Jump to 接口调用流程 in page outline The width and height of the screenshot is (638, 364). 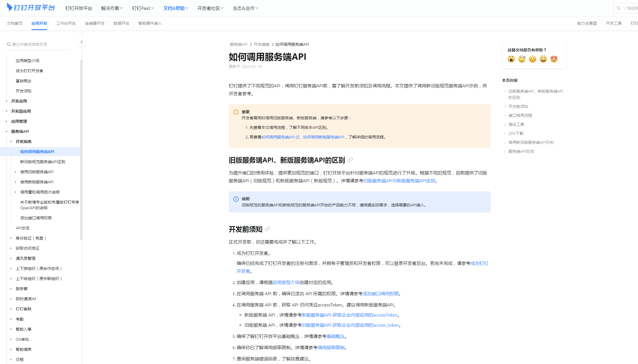tap(520, 115)
